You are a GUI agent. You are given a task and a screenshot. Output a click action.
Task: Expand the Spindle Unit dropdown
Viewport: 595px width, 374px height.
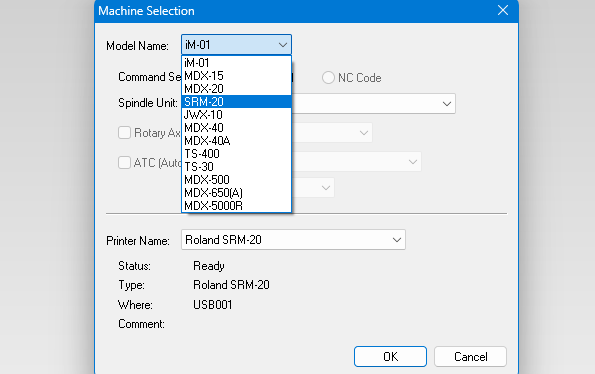pos(447,104)
